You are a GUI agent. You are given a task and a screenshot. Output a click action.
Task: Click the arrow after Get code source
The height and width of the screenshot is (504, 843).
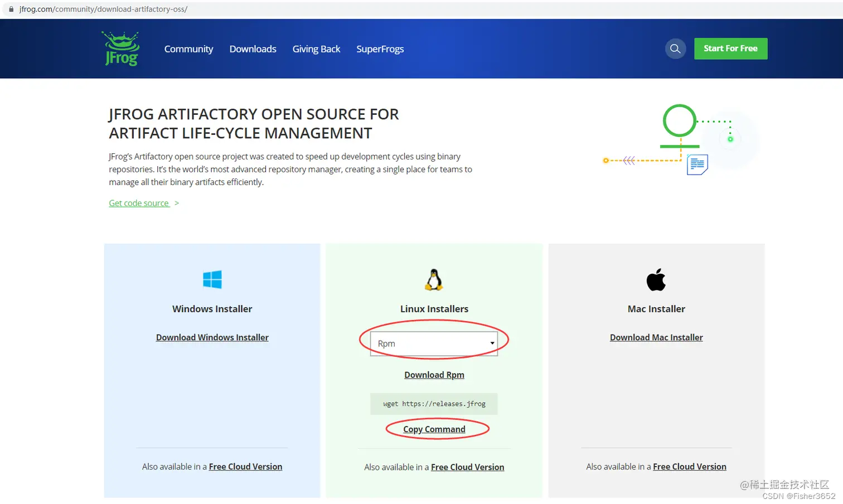177,203
